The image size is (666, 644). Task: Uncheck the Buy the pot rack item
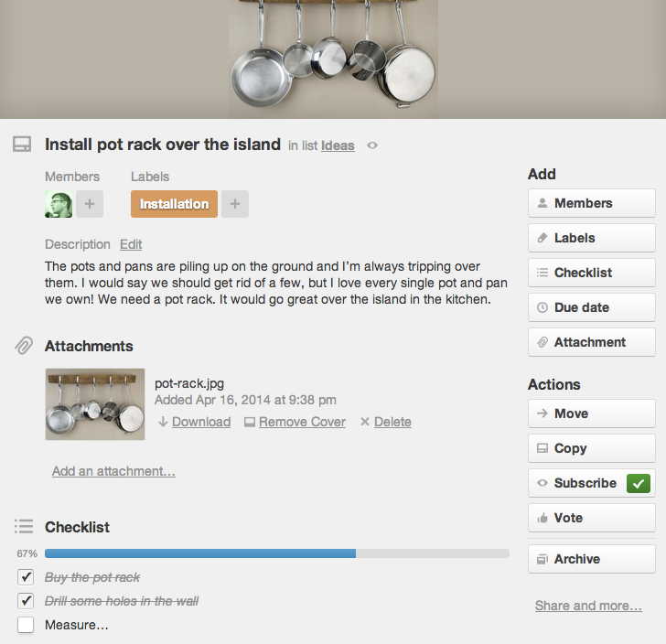(26, 577)
